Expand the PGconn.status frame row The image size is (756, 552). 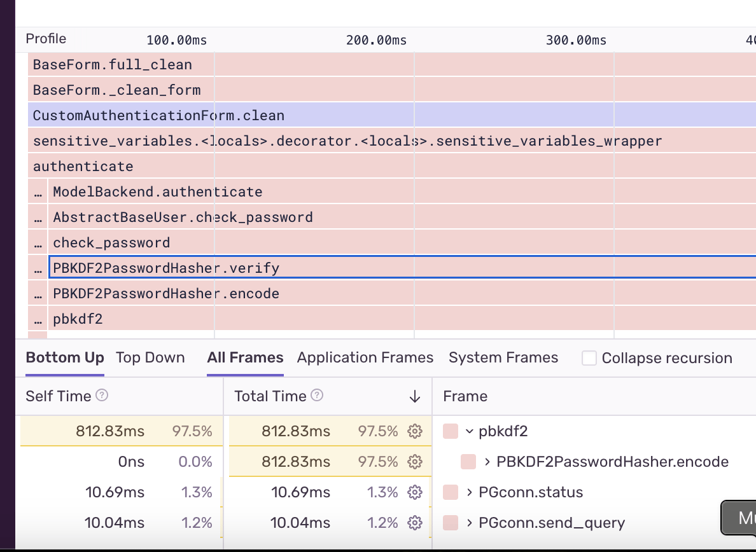pyautogui.click(x=470, y=492)
